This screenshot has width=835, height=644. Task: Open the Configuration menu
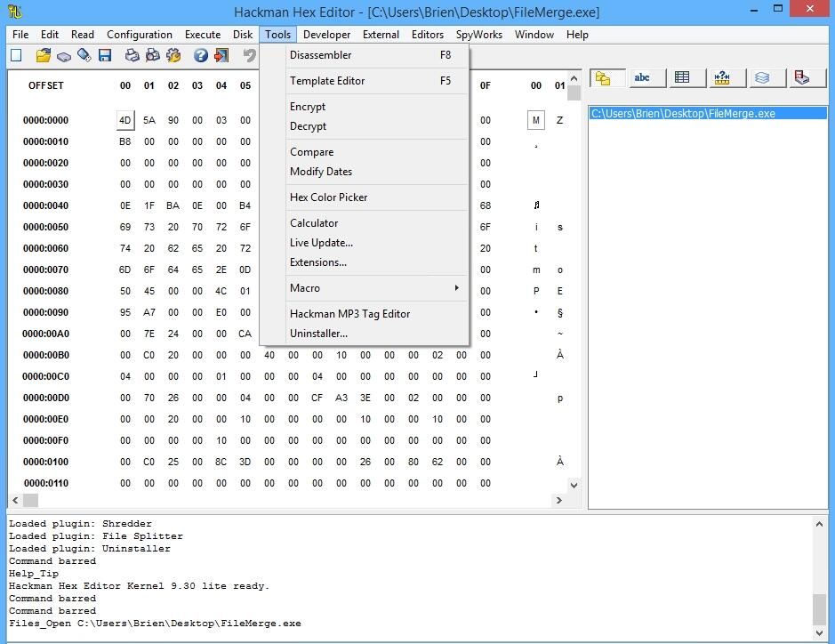[x=140, y=35]
